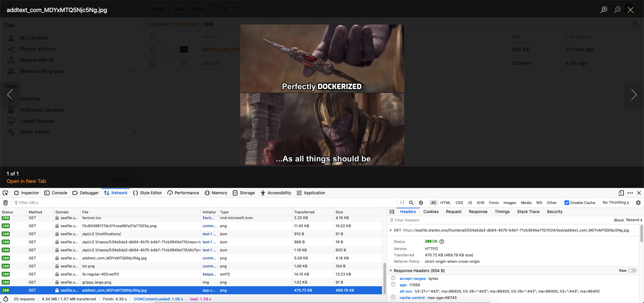Toggle Raw response headers switch
This screenshot has height=303, width=644.
tap(632, 270)
